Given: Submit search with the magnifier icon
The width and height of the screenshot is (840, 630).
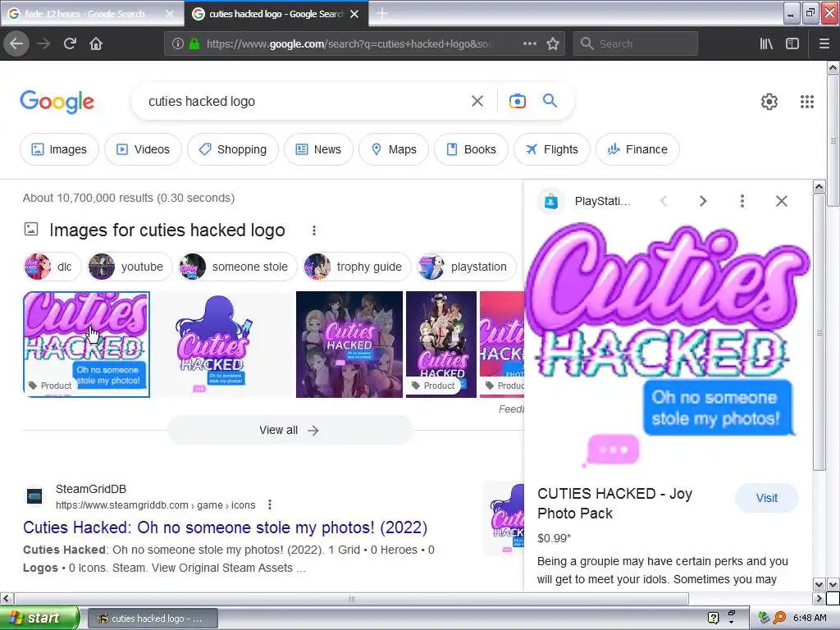Looking at the screenshot, I should point(550,100).
